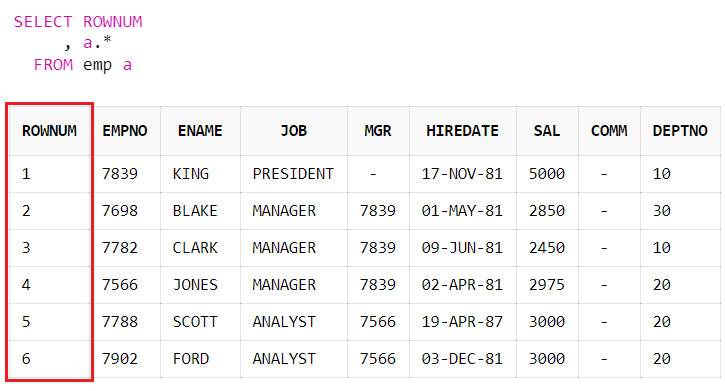Click the EMPNO column header
The height and width of the screenshot is (391, 725).
click(x=125, y=131)
